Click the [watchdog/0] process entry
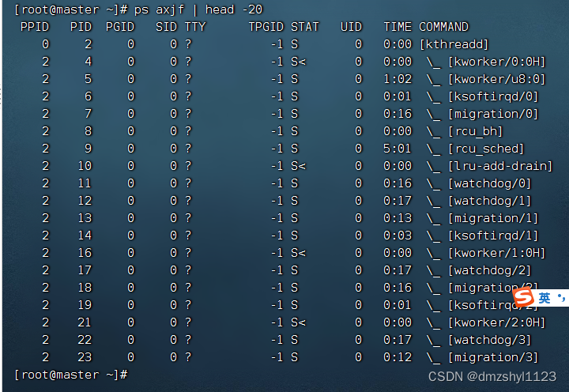The width and height of the screenshot is (569, 392). click(x=489, y=183)
